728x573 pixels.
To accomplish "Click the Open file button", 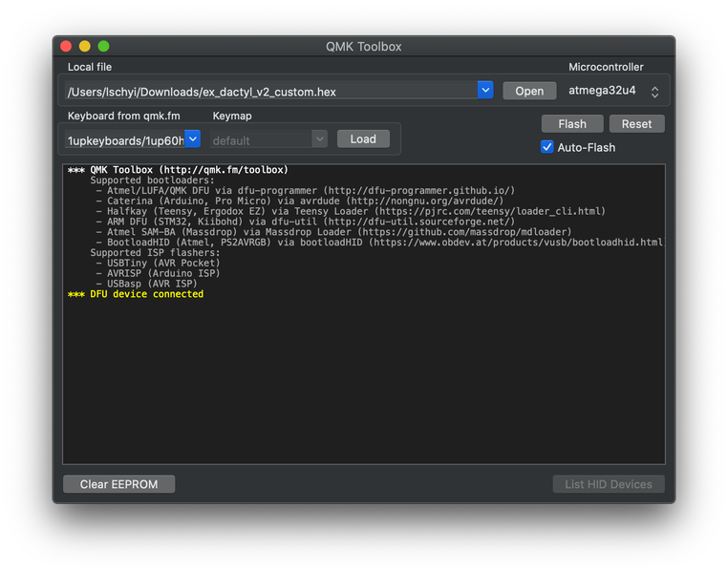I will (x=529, y=91).
